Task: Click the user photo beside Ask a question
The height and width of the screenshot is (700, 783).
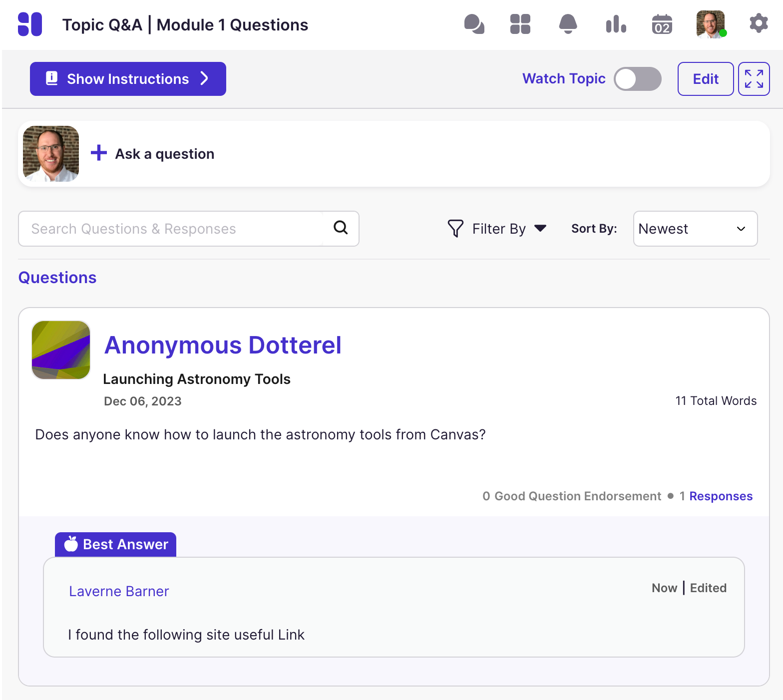Action: [x=51, y=154]
